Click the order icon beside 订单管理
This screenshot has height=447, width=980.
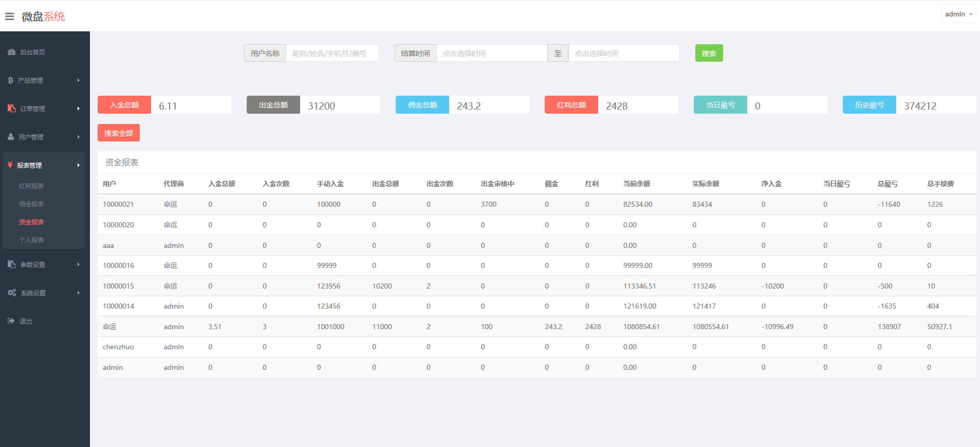11,109
